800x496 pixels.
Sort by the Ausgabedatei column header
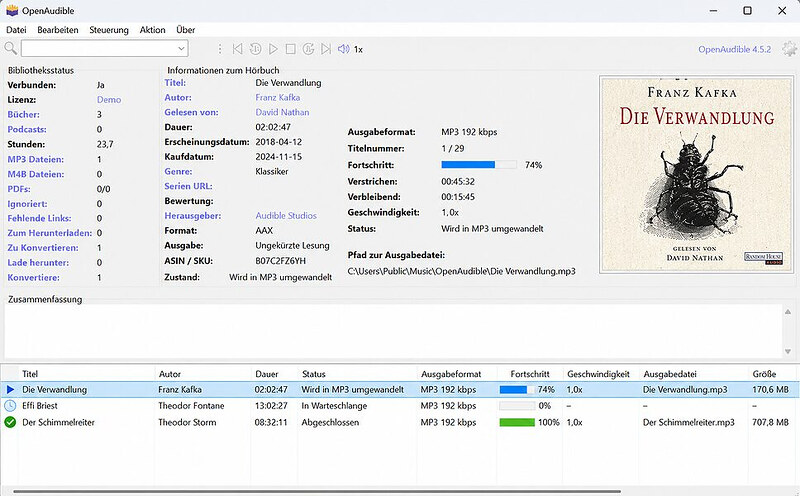693,374
